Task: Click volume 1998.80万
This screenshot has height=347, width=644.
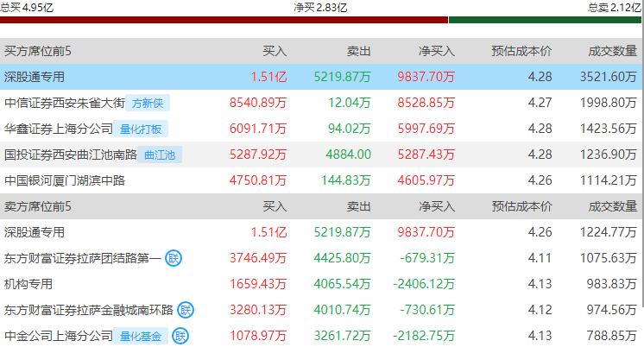Action: tap(609, 103)
